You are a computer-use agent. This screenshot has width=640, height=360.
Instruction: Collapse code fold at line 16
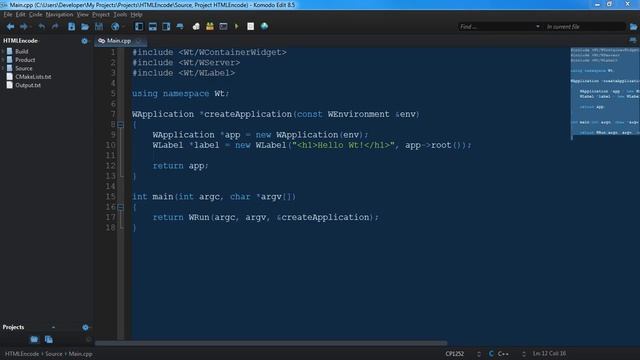click(120, 207)
